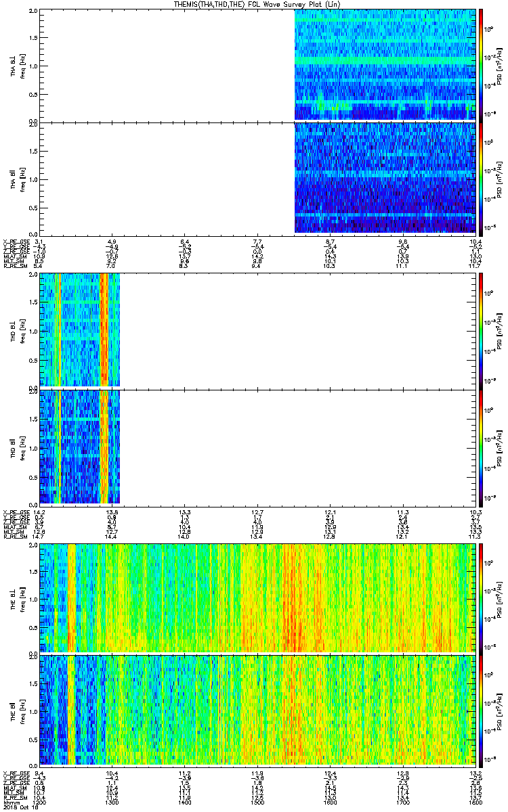
Task: Click the PSD [nT²/Hz] label beside THE B∥ colorbar
Action: (x=499, y=710)
